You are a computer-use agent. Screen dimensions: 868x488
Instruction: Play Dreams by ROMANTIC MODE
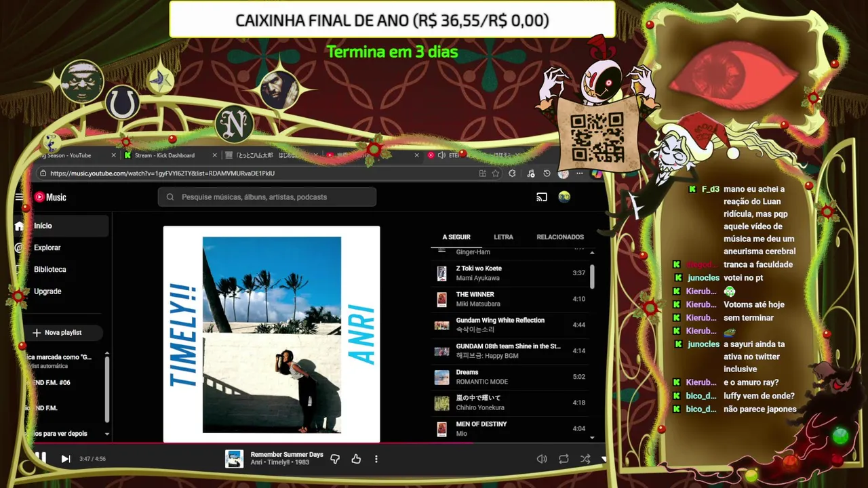510,377
